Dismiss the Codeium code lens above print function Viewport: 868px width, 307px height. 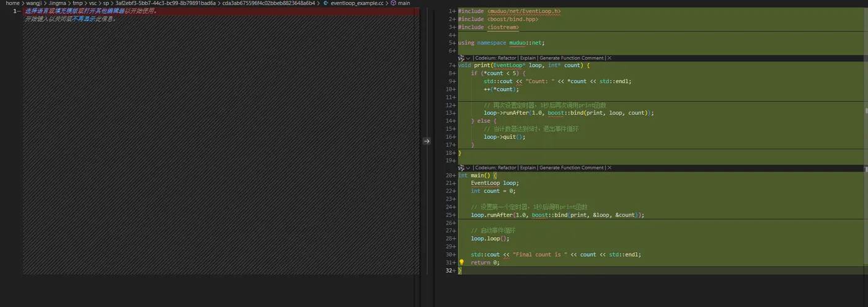tap(609, 58)
